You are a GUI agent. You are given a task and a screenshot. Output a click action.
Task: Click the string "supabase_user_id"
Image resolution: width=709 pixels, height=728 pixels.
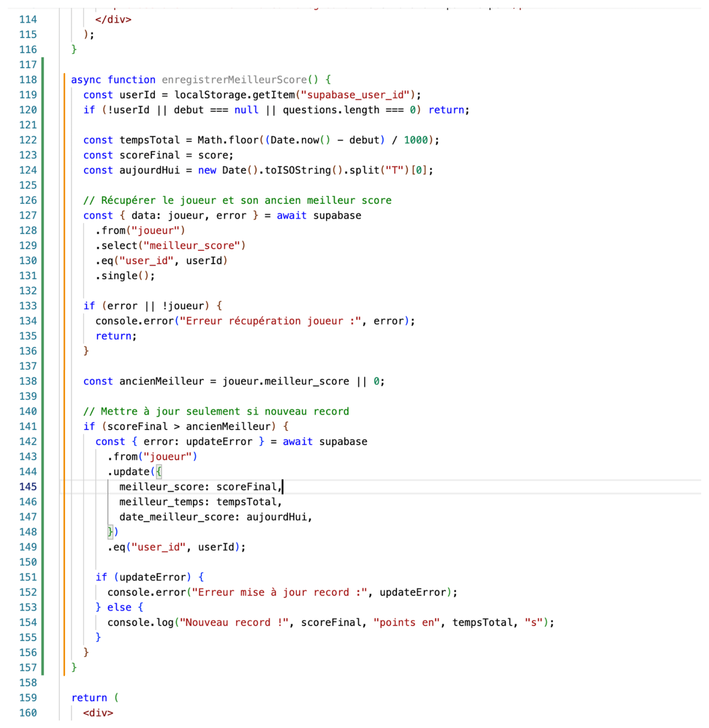point(356,94)
